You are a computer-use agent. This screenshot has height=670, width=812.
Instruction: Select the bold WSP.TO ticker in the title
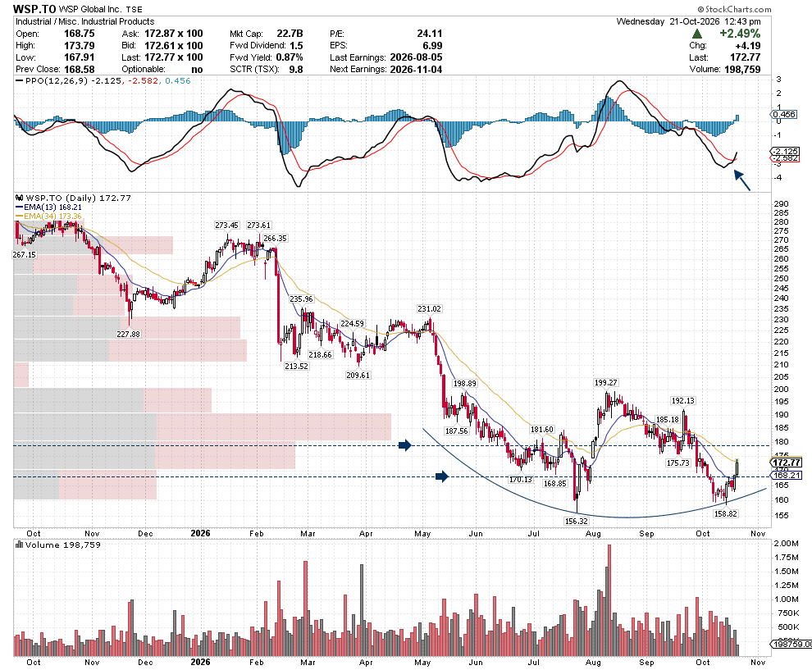(x=34, y=9)
